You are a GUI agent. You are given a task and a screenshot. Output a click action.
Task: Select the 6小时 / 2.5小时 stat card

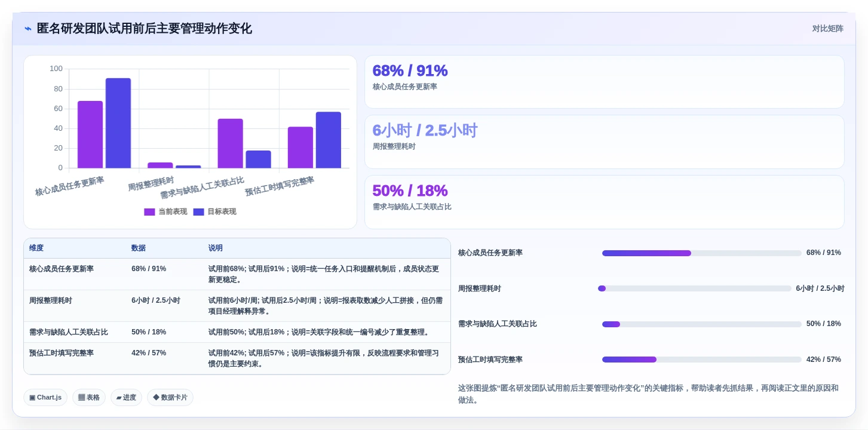click(x=604, y=142)
